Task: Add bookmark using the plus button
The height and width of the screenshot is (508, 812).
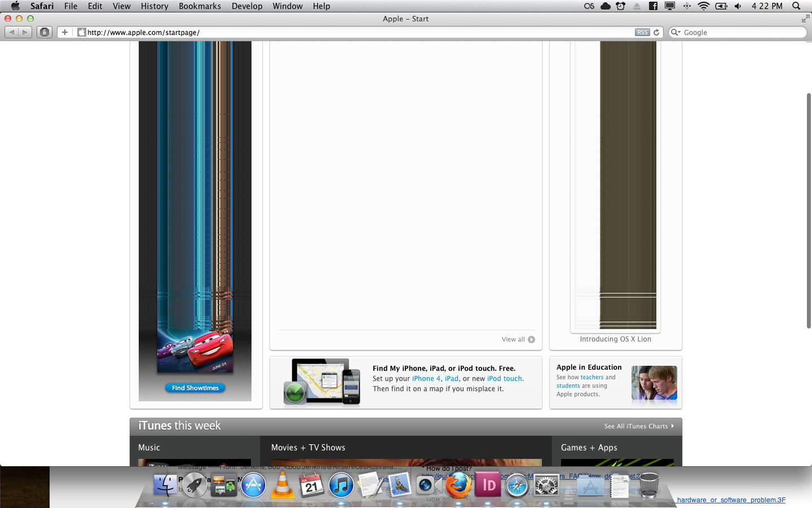Action: pos(65,32)
